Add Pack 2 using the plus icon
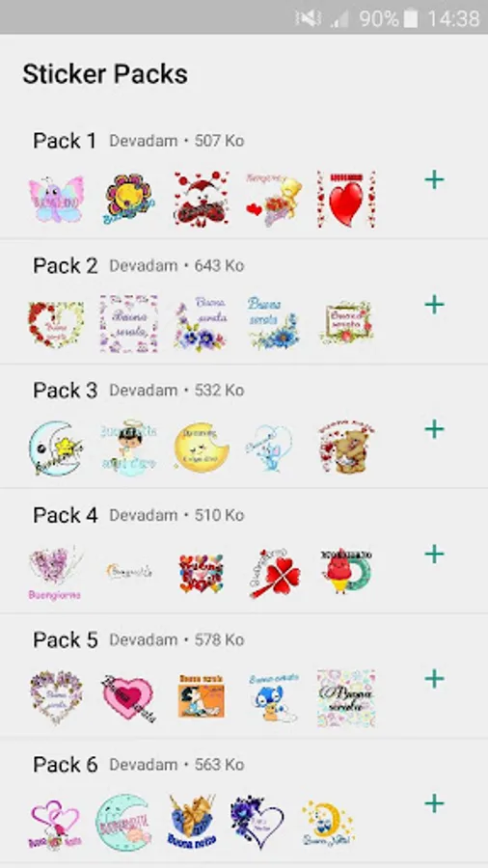Image resolution: width=488 pixels, height=868 pixels. coord(434,305)
